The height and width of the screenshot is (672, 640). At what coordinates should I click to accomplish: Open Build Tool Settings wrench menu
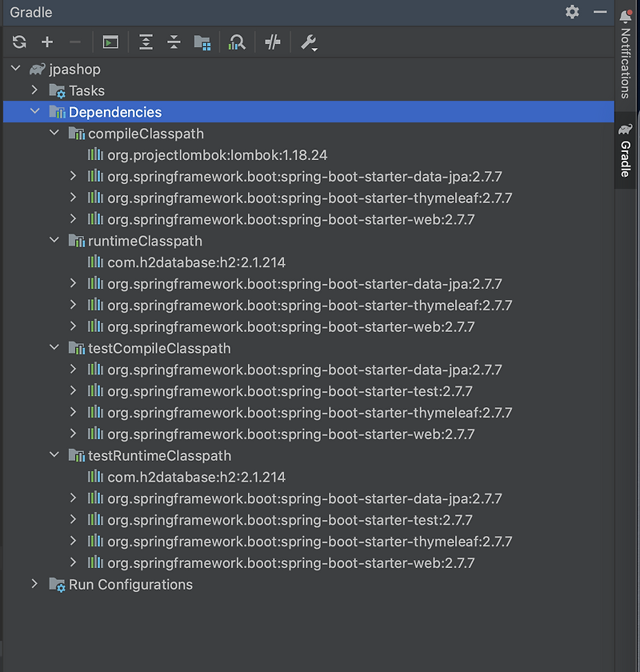[309, 42]
